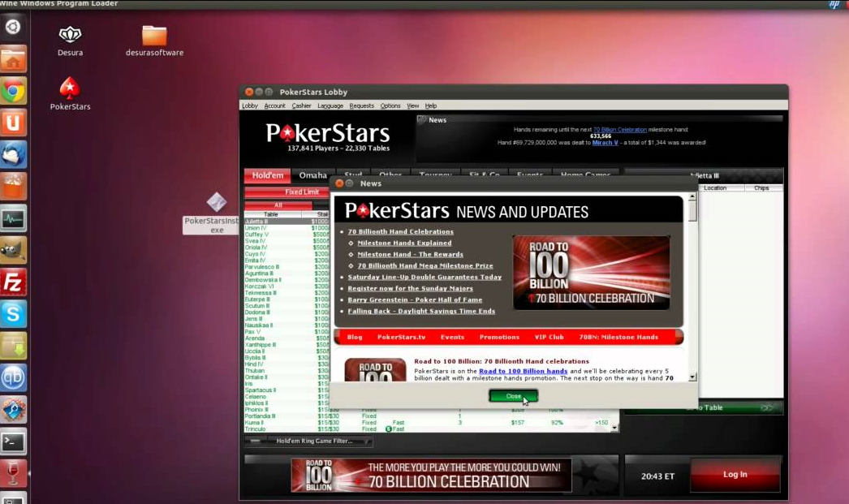Select the PokerStarsInstall exe desktop file
This screenshot has width=849, height=504.
pos(216,213)
